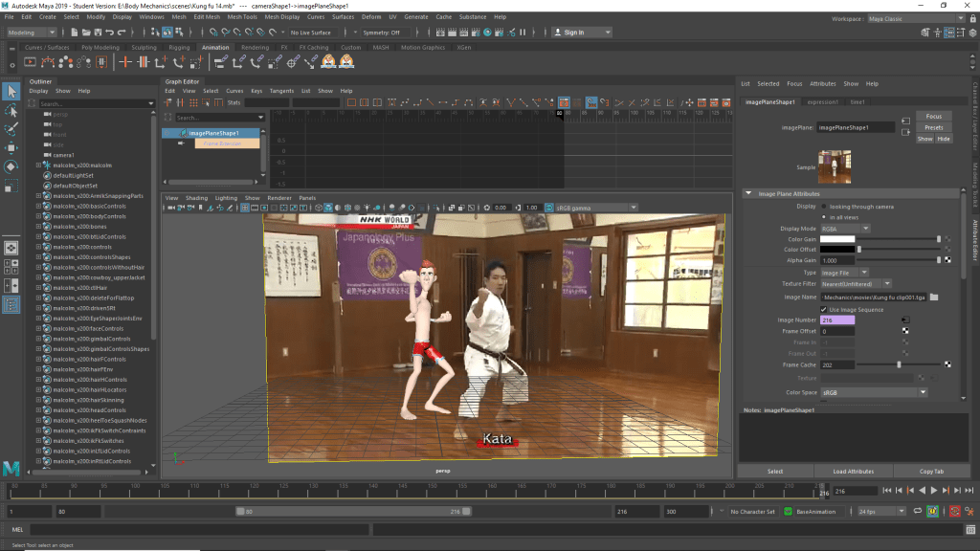Image resolution: width=980 pixels, height=551 pixels.
Task: Switch to the Rigging shelf tab
Action: tap(179, 47)
